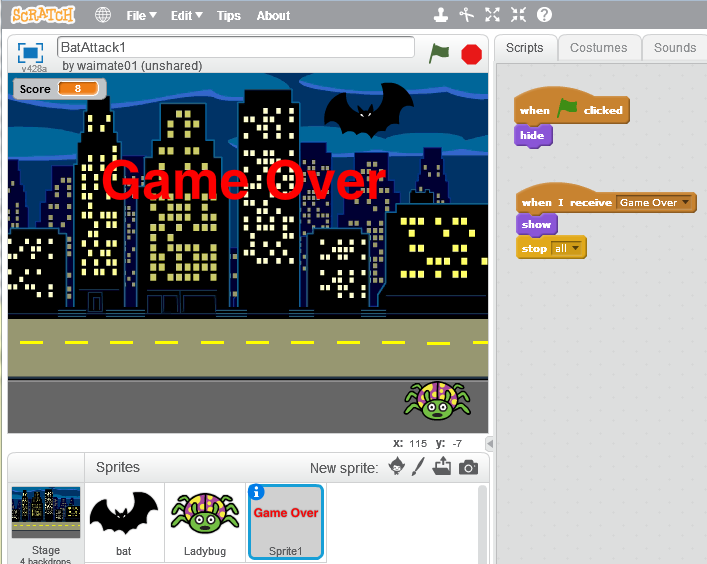The width and height of the screenshot is (707, 564).
Task: Take new sprite photo from camera
Action: [x=468, y=467]
